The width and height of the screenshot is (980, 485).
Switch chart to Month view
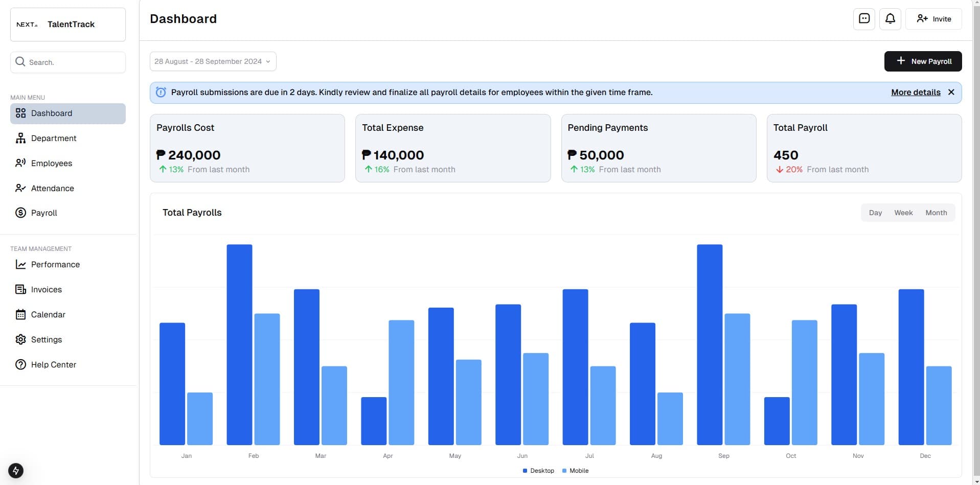click(936, 213)
